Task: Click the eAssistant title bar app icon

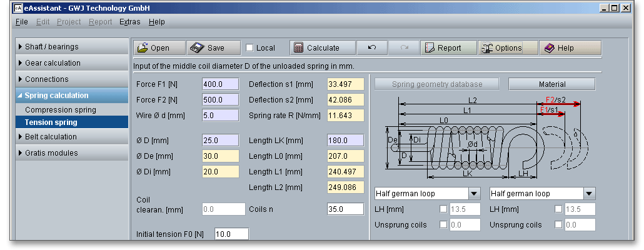Action: coord(18,8)
